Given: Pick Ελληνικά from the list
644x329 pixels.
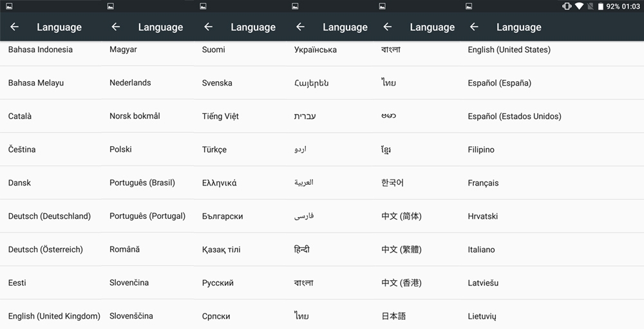Looking at the screenshot, I should [219, 183].
